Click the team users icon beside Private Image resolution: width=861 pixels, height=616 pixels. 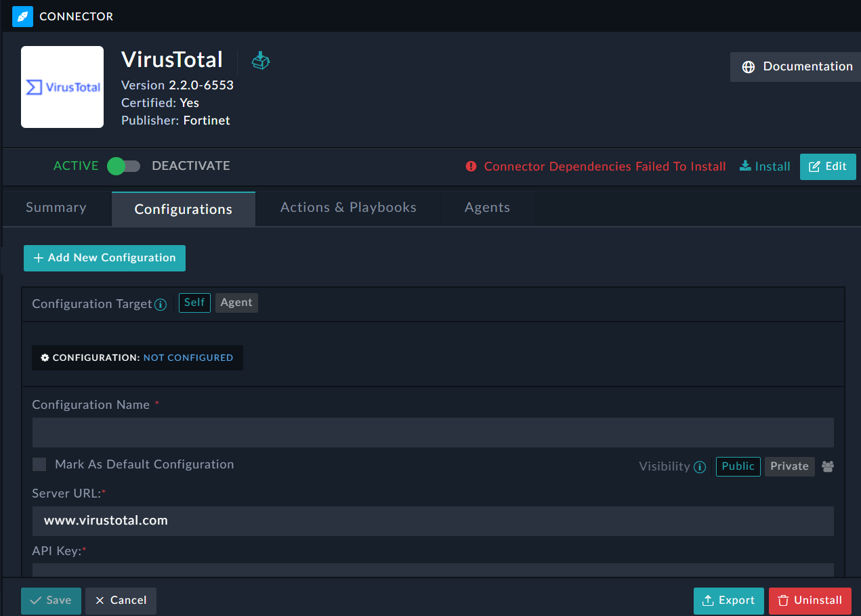click(828, 466)
